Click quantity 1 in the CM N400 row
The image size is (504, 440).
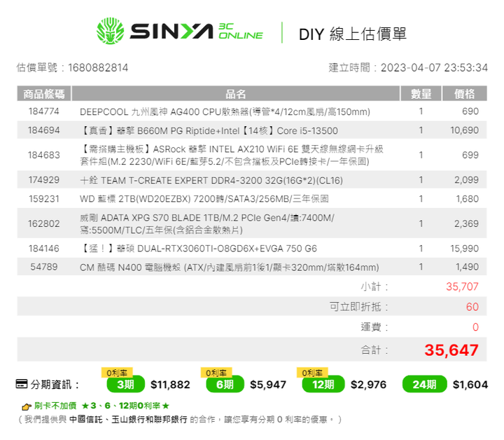421,267
